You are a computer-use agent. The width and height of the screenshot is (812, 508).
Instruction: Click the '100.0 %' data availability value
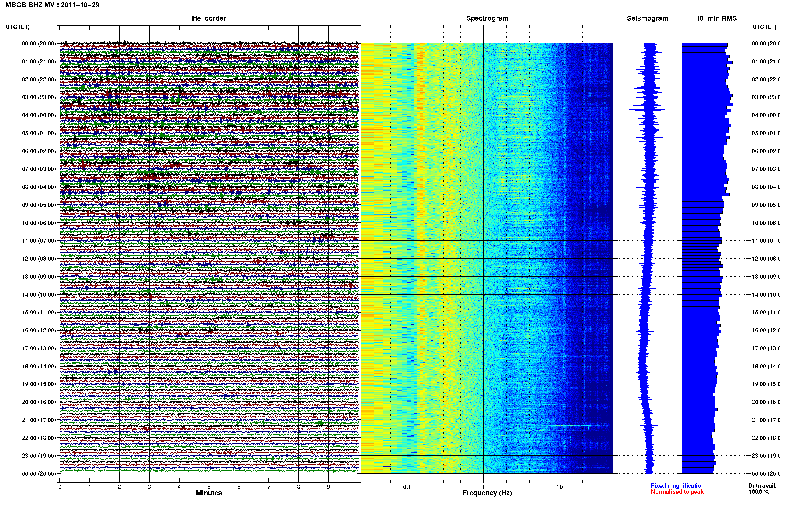pos(759,491)
